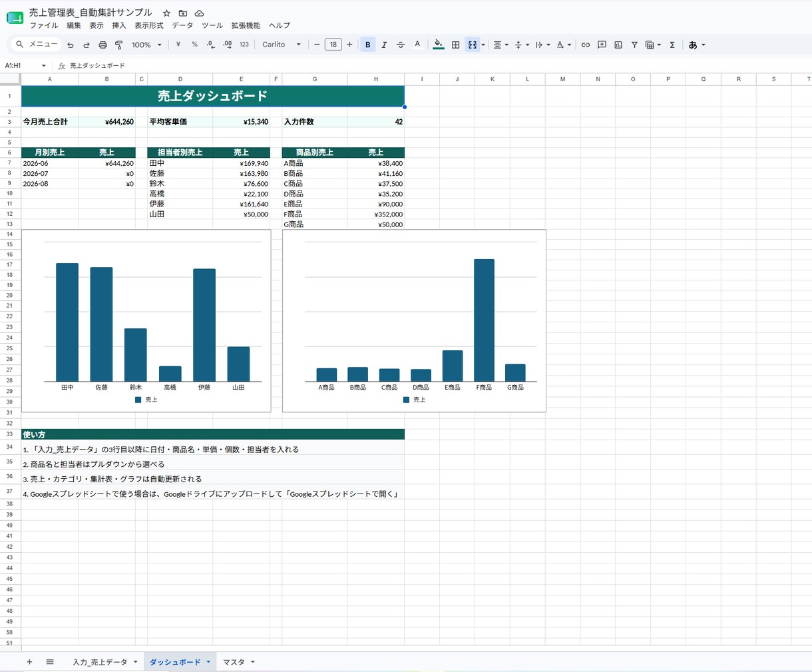Open the Google Sheets home icon
The width and height of the screenshot is (812, 672).
tap(15, 17)
